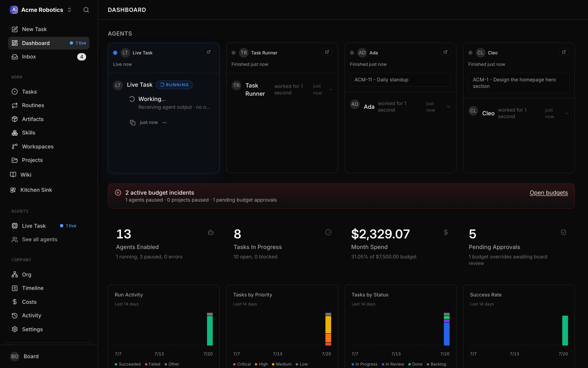Screen dimensions: 588x368
Task: Click the Pending Approvals shield icon
Action: coord(563,232)
